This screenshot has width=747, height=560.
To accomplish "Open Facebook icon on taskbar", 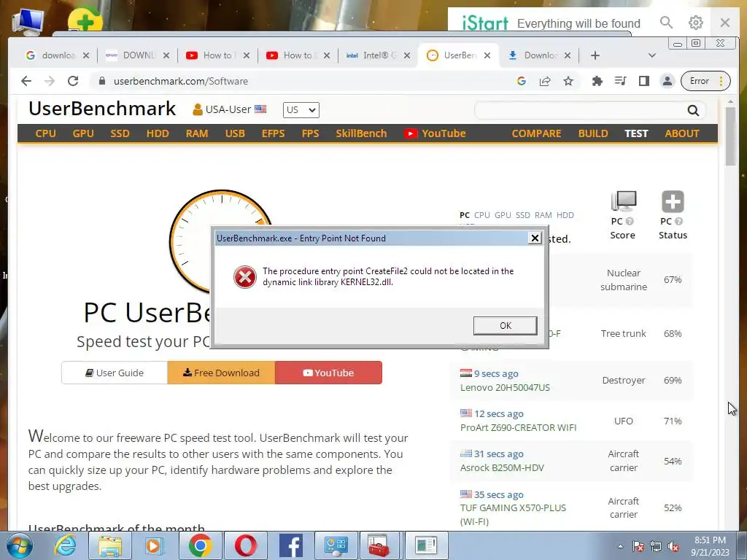I will 290,545.
